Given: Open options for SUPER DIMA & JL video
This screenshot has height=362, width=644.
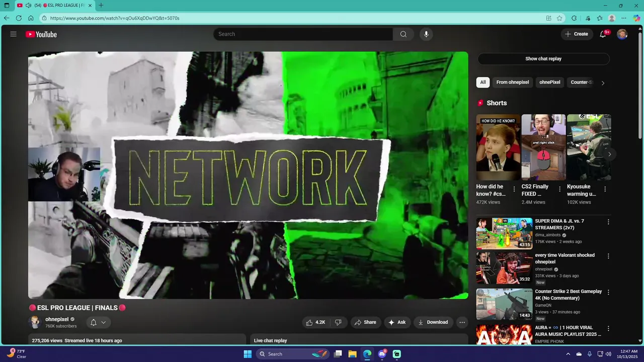Looking at the screenshot, I should tap(608, 222).
